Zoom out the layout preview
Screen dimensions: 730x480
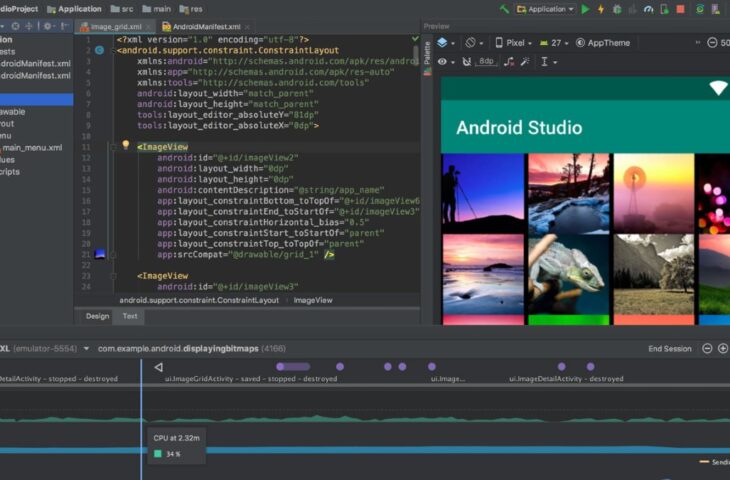712,43
